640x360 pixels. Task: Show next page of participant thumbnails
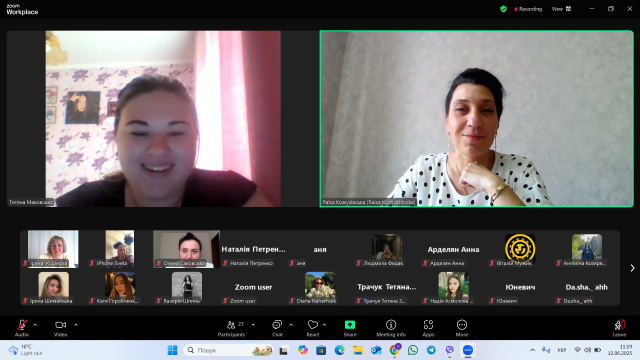632,268
